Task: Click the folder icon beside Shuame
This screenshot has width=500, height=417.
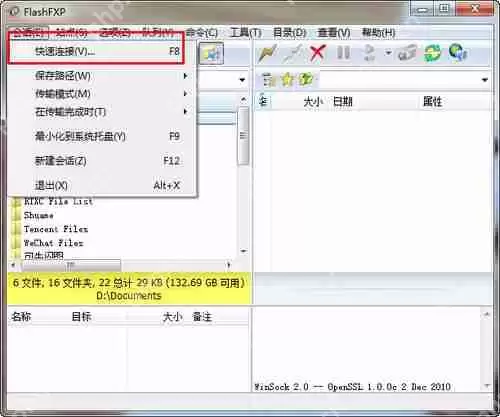Action: tap(16, 216)
